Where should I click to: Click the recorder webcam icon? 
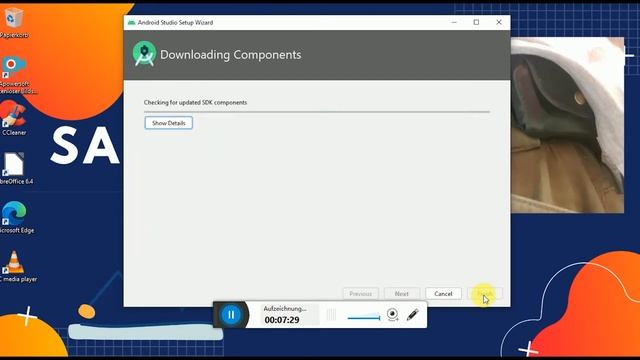(392, 315)
